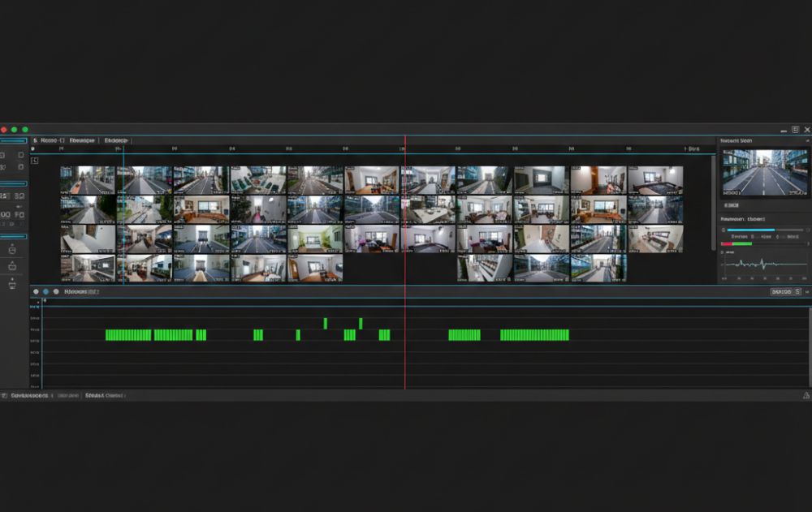Click the right-hand text label in the bottom status bar
The image size is (812, 512).
105,395
